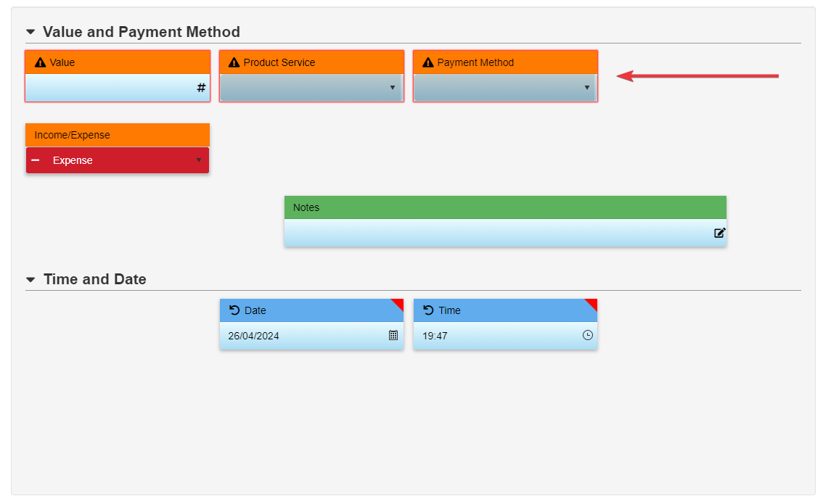Open the Payment Method dropdown
Screen dimensions: 823x504
tap(505, 88)
